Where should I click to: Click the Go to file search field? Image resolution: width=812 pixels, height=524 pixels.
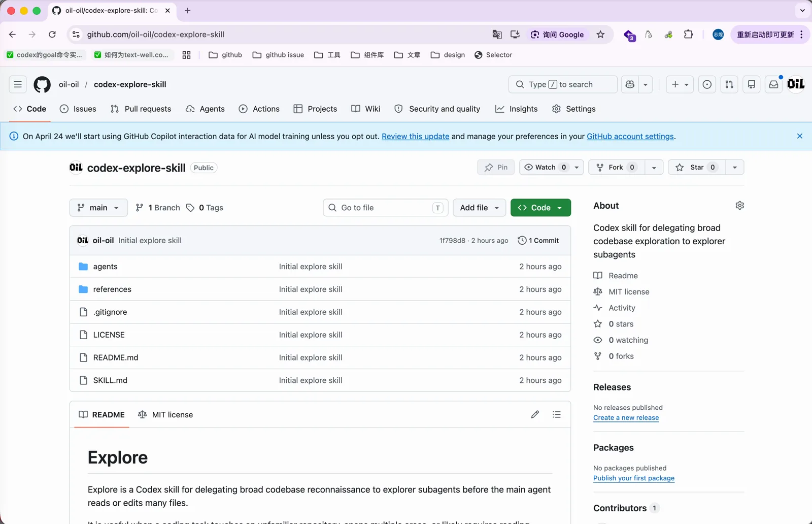tap(385, 208)
